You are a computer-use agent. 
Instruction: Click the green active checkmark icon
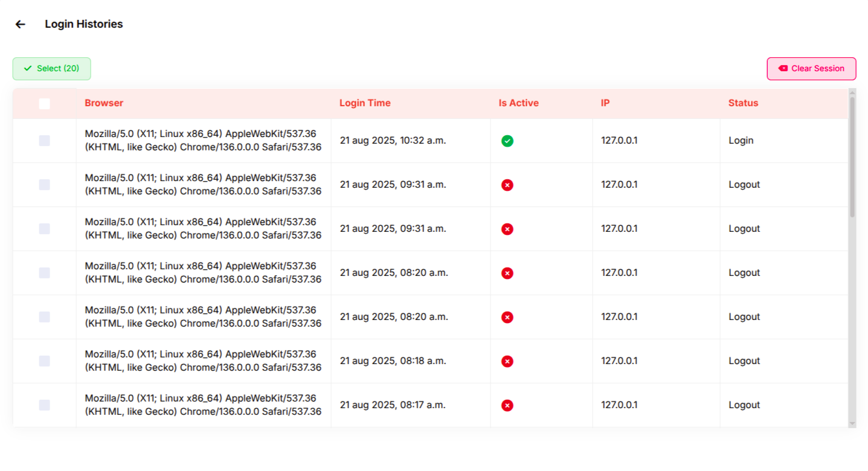pyautogui.click(x=507, y=141)
